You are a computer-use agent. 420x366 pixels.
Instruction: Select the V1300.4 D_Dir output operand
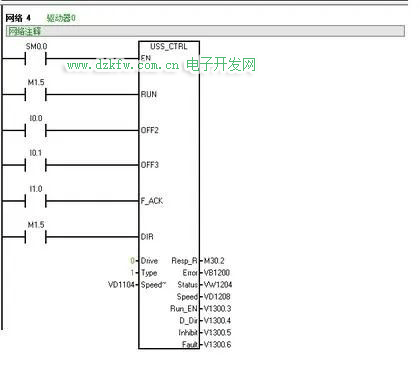pyautogui.click(x=217, y=321)
